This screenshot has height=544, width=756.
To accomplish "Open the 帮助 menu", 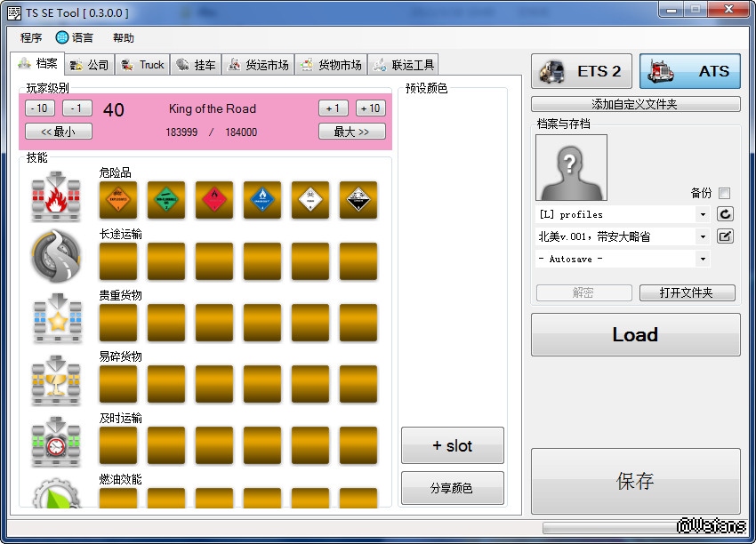I will coord(124,37).
